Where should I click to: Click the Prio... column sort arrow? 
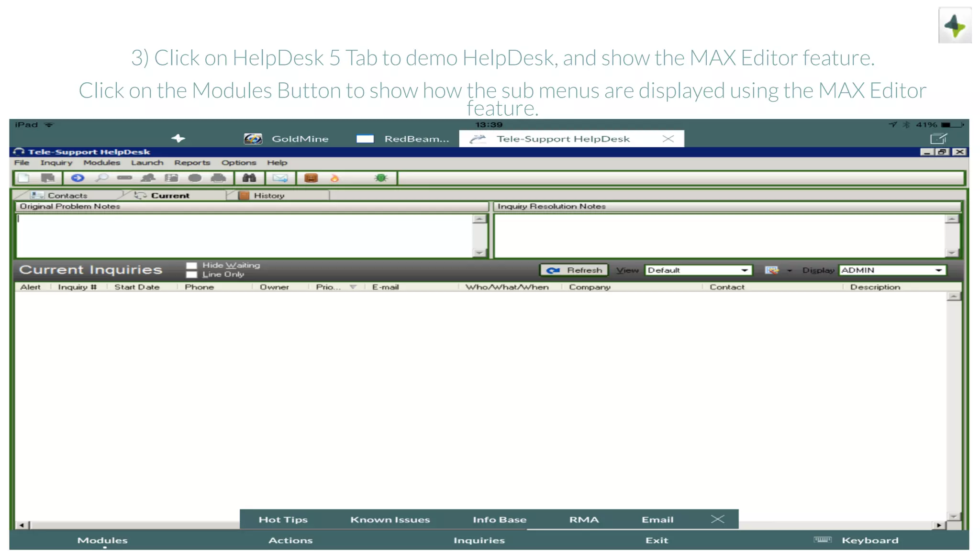tap(353, 287)
